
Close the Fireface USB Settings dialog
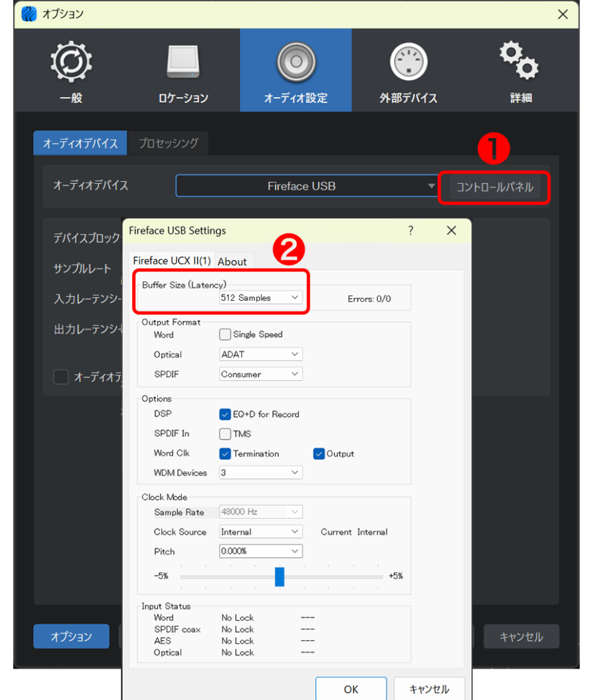[451, 231]
